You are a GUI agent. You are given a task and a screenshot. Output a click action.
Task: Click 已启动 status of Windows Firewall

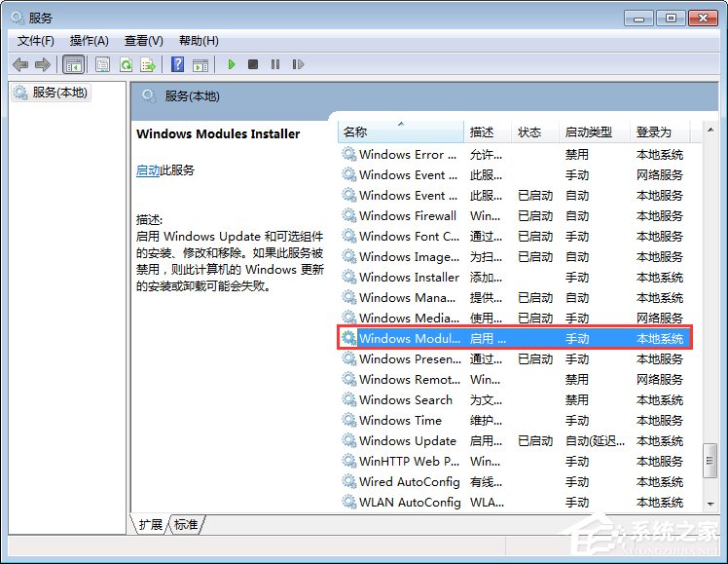tap(535, 215)
